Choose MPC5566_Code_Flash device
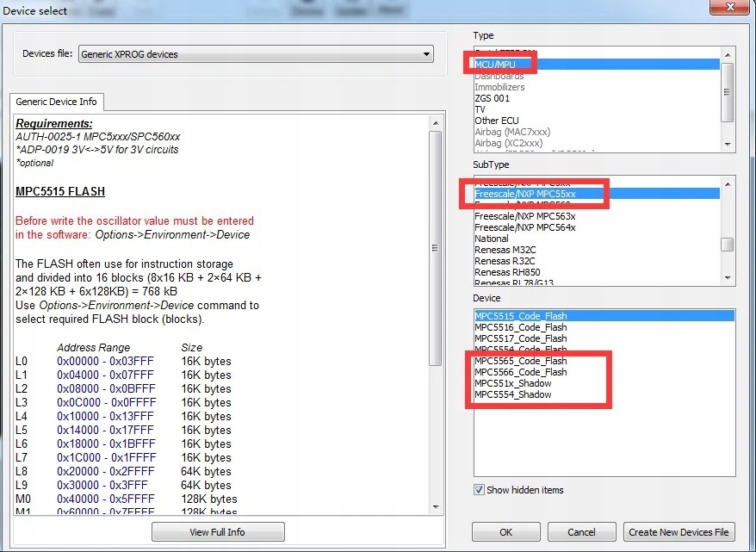The width and height of the screenshot is (756, 552). click(520, 372)
